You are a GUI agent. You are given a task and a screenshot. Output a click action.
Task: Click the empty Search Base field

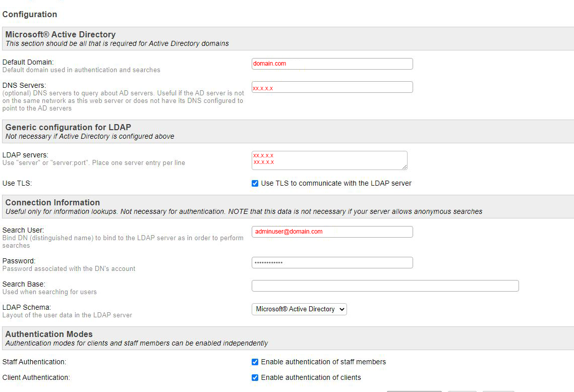tap(385, 286)
